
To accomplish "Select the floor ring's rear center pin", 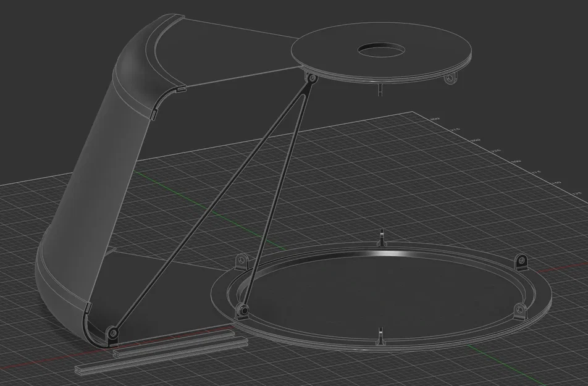I will (x=381, y=238).
